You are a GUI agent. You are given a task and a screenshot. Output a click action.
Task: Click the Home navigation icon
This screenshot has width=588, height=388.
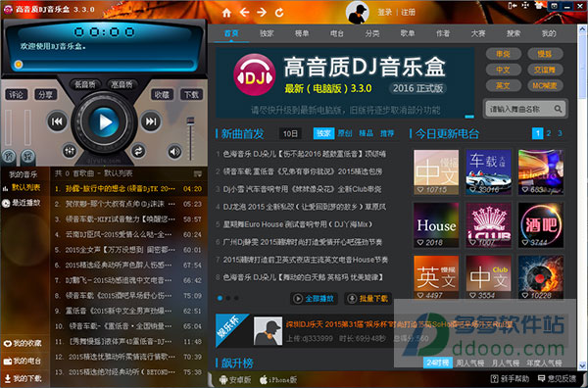pos(226,13)
